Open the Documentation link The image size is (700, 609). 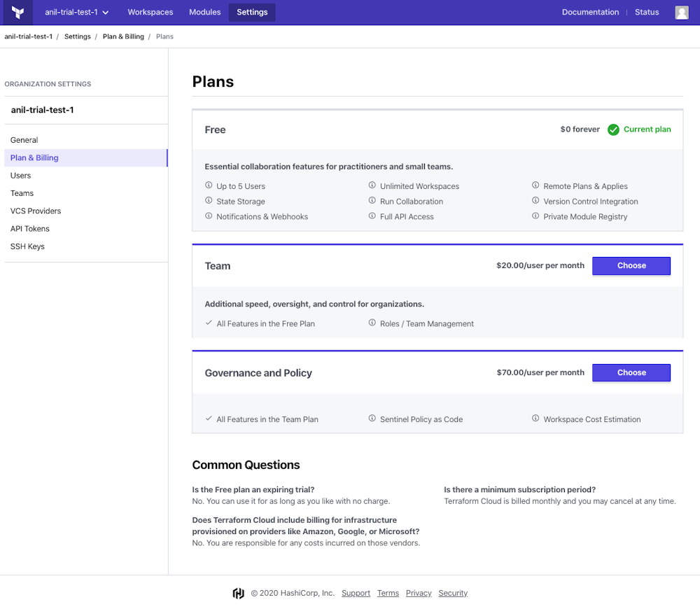591,12
